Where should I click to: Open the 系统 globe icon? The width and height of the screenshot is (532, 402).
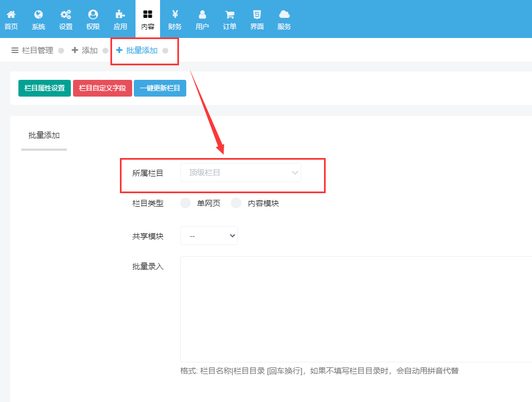[38, 15]
